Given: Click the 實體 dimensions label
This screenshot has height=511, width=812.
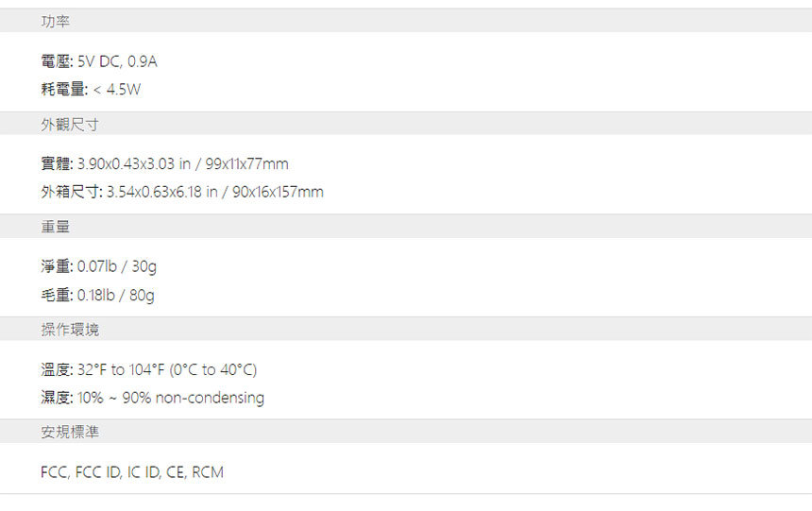Looking at the screenshot, I should (x=56, y=163).
